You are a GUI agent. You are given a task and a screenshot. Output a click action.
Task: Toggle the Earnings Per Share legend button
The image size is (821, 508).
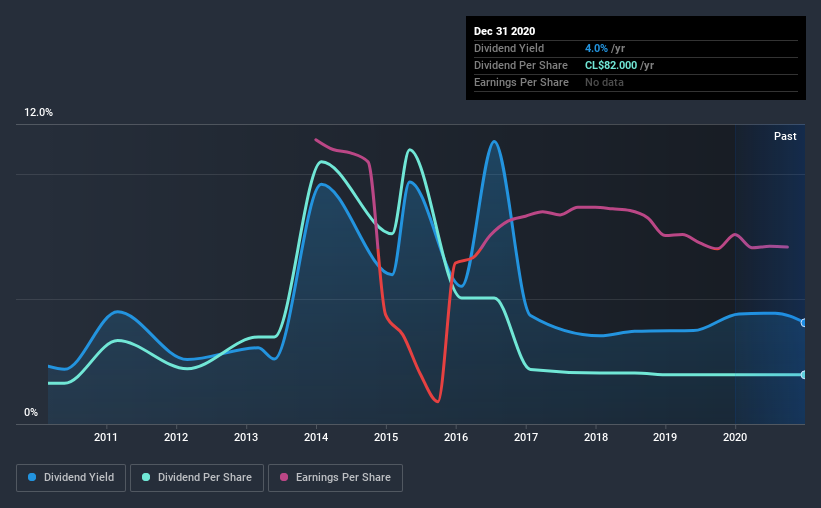(335, 478)
